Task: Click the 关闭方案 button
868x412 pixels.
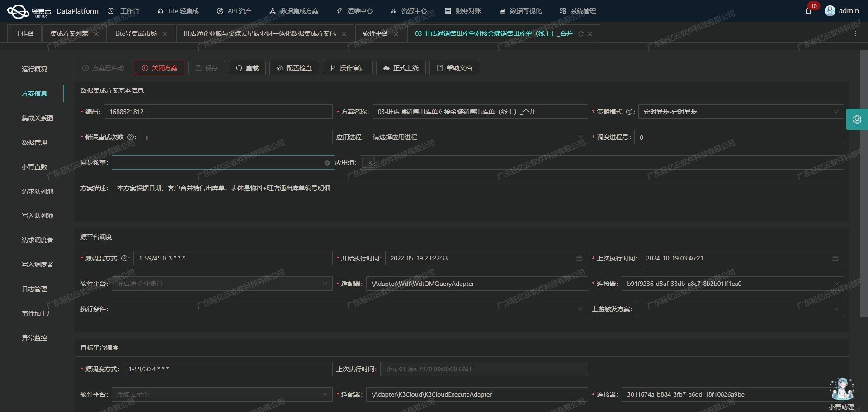Action: click(x=160, y=68)
